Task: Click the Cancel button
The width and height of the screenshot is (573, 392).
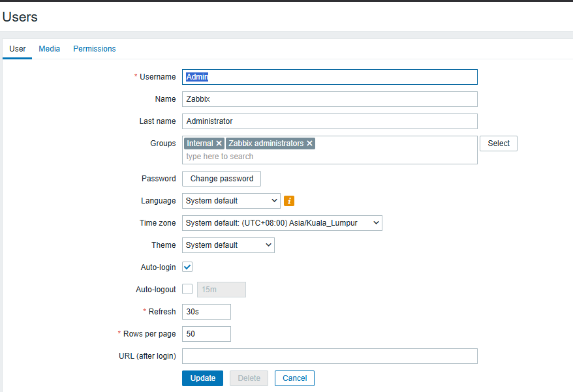Action: (294, 378)
